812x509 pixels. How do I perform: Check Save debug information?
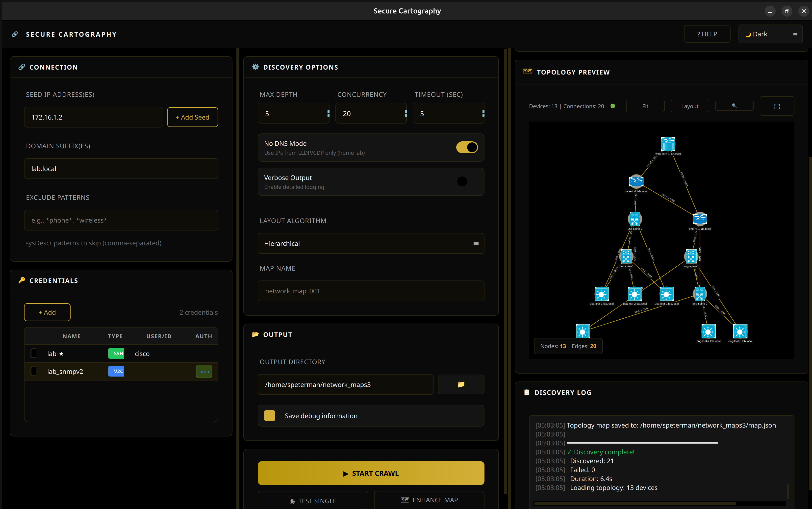click(x=269, y=415)
